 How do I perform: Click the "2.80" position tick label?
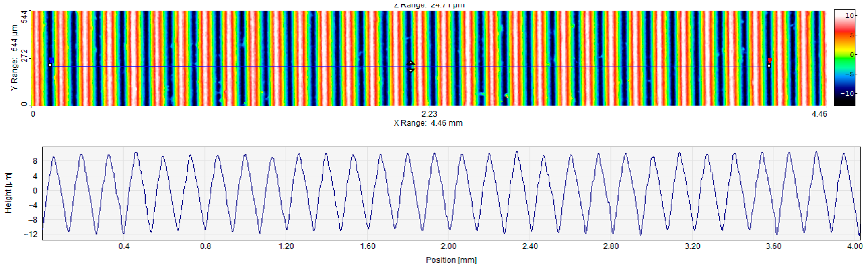click(x=611, y=246)
